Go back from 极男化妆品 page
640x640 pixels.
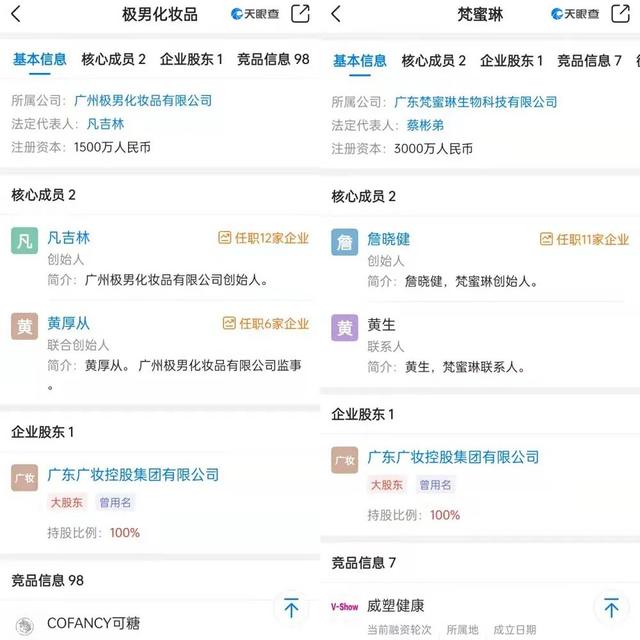point(16,14)
